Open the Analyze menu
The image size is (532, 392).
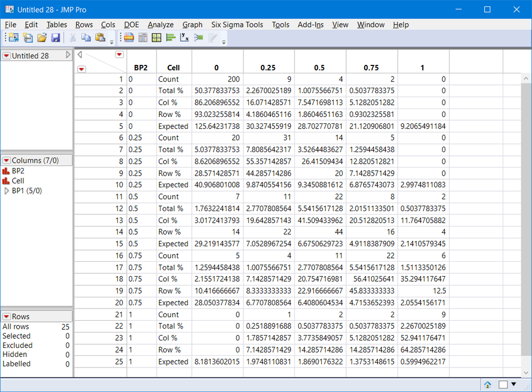coord(160,25)
